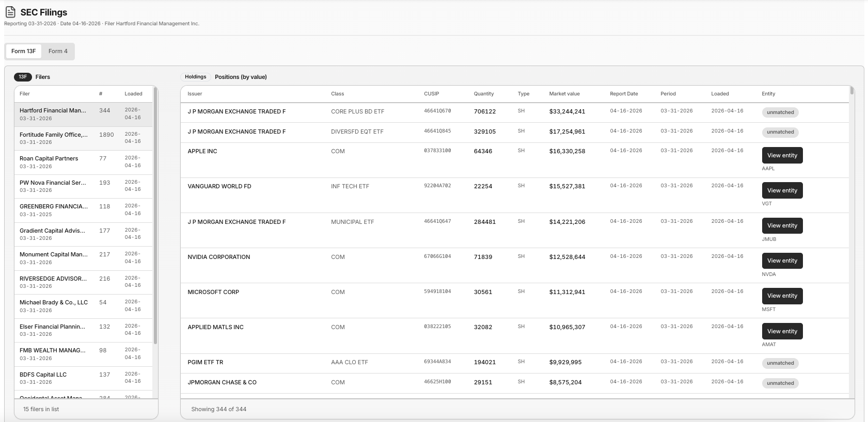
Task: Click the Issuer column header
Action: click(195, 94)
